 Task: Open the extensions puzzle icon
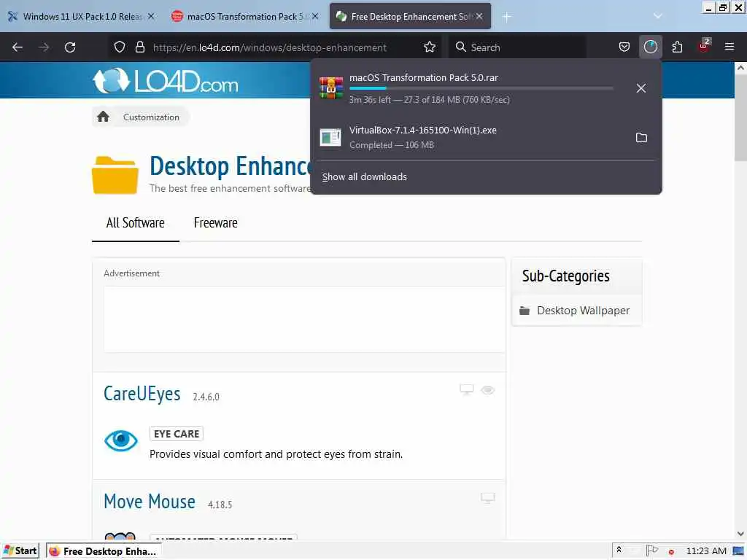[677, 47]
